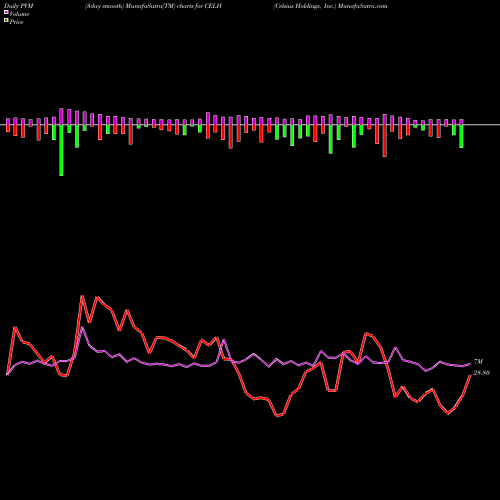Click the '(3day smooth) MunafaSutra(TM) charts for CELH' text
The width and height of the screenshot is (500, 500).
(x=153, y=6)
